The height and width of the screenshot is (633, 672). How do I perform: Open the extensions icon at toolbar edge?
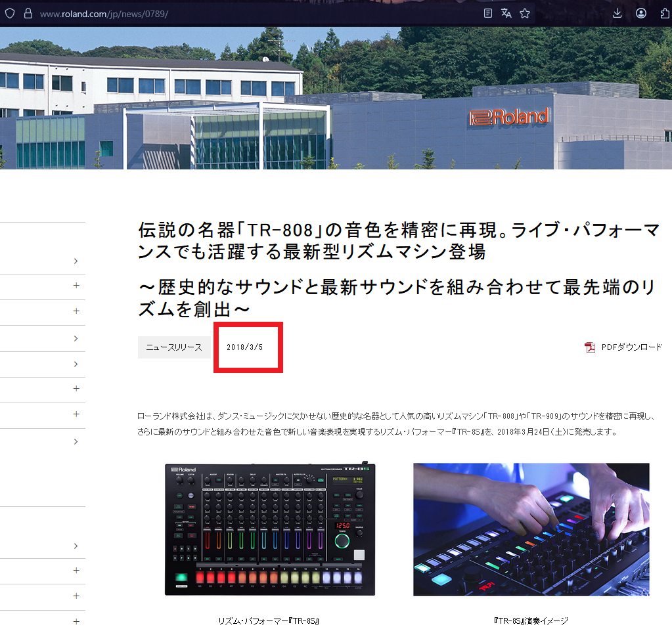point(665,13)
